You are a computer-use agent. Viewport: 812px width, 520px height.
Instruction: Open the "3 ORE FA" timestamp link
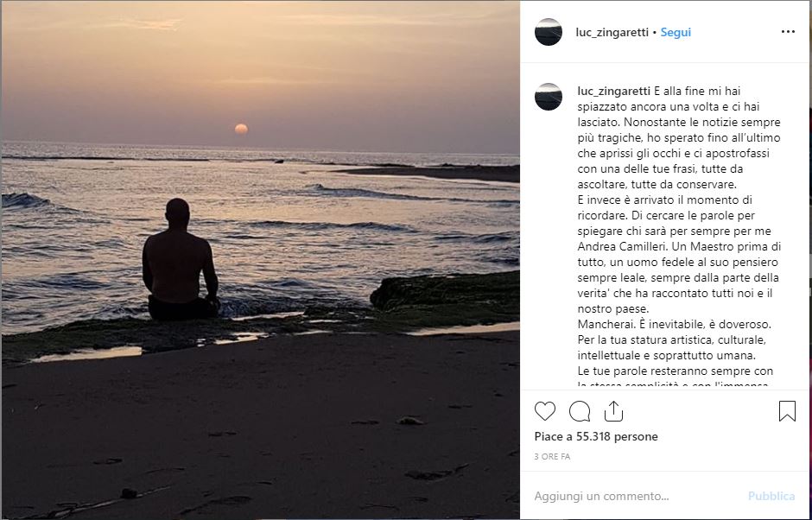tap(552, 456)
